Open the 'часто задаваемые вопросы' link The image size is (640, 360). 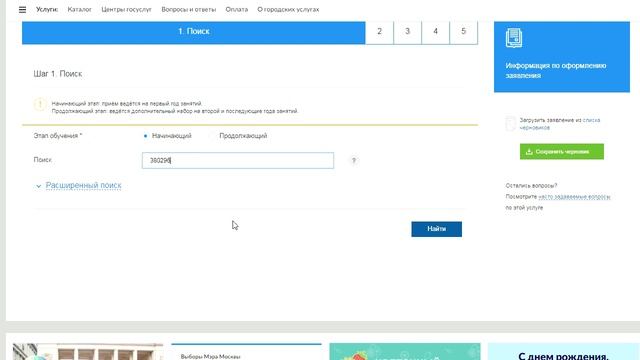pos(574,197)
